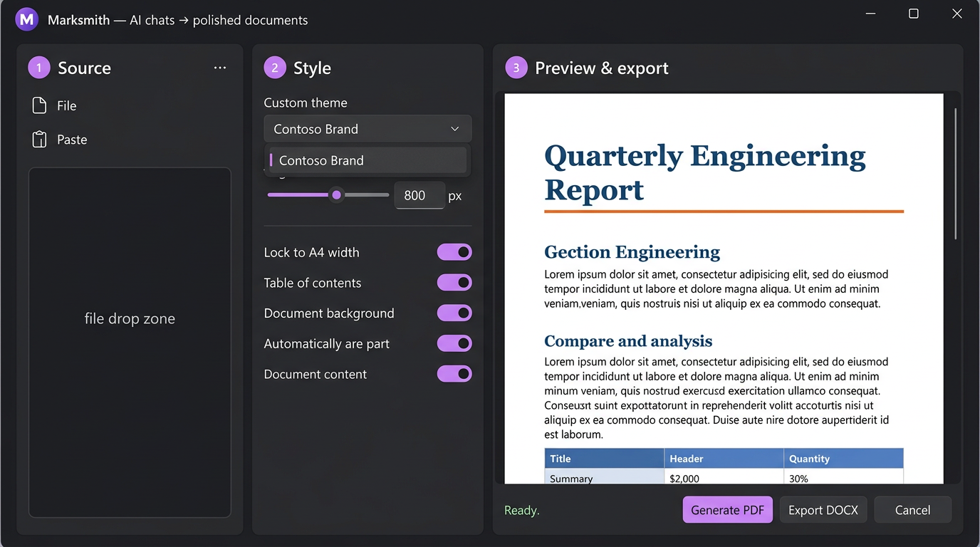Click the Quarterly Engineering Report title
The height and width of the screenshot is (547, 980).
(x=704, y=172)
